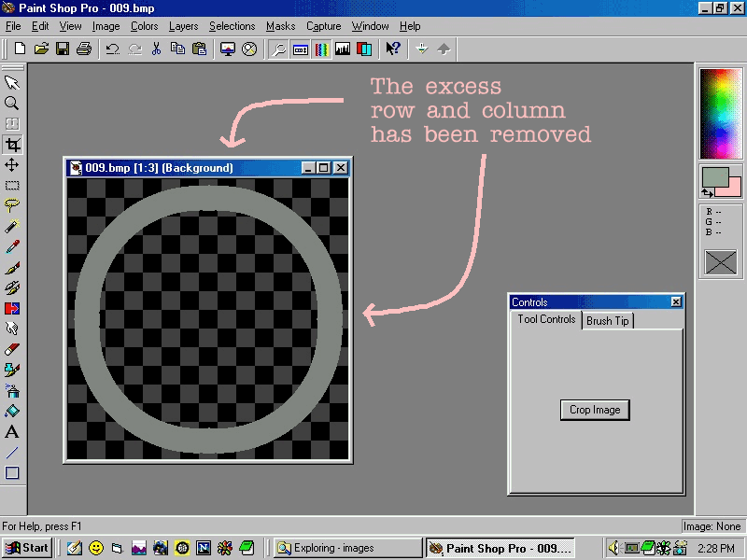Click the Windows Start button
This screenshot has width=747, height=560.
pyautogui.click(x=27, y=548)
